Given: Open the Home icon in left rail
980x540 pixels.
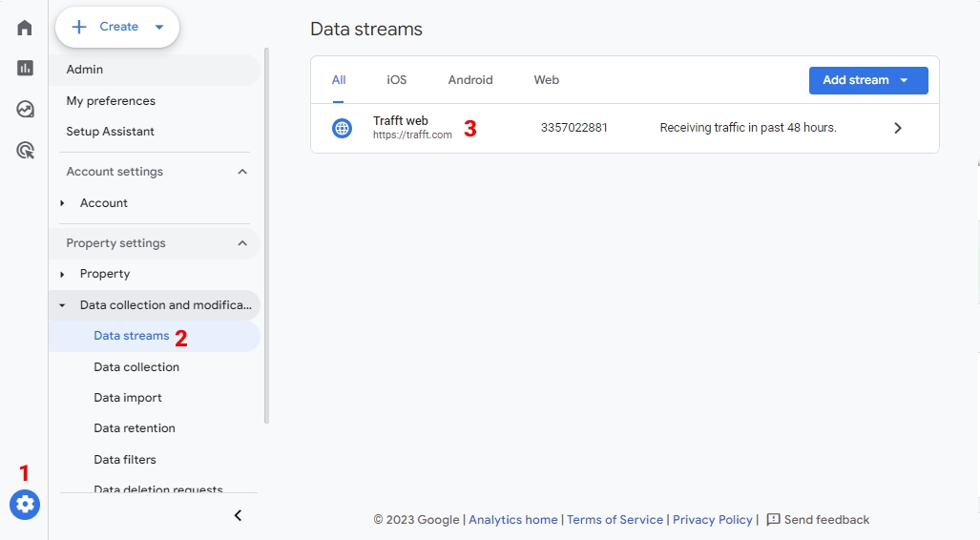Looking at the screenshot, I should click(25, 28).
